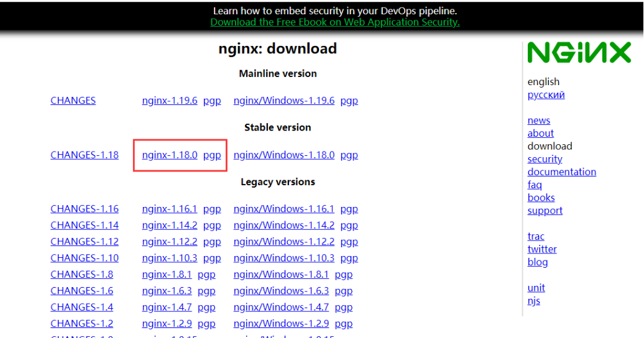
Task: Open CHANGES-1.10 link
Action: point(85,258)
